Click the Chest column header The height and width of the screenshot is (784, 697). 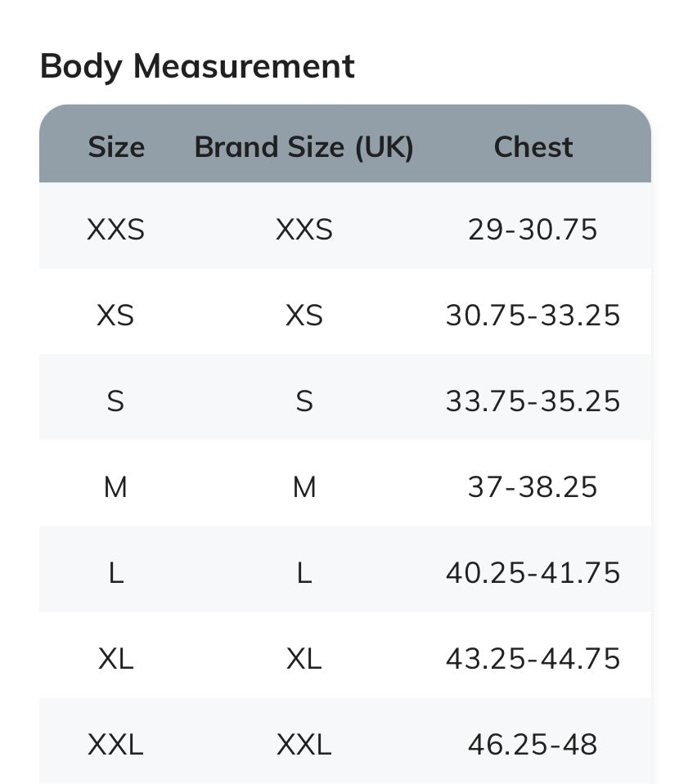(x=533, y=147)
